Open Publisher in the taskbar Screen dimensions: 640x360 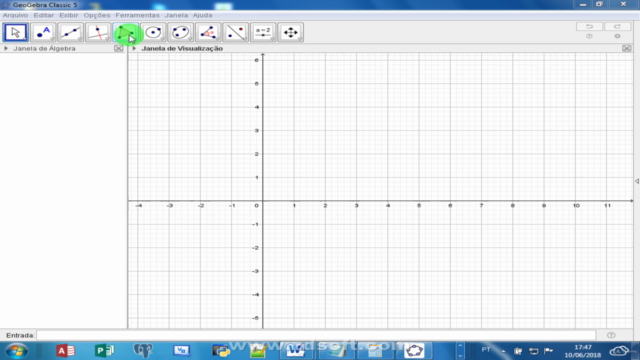(104, 351)
